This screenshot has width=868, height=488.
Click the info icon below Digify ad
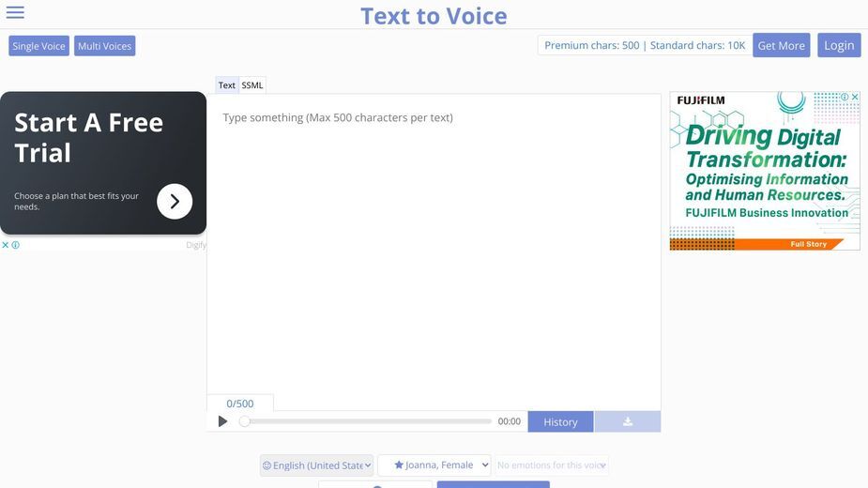(16, 245)
